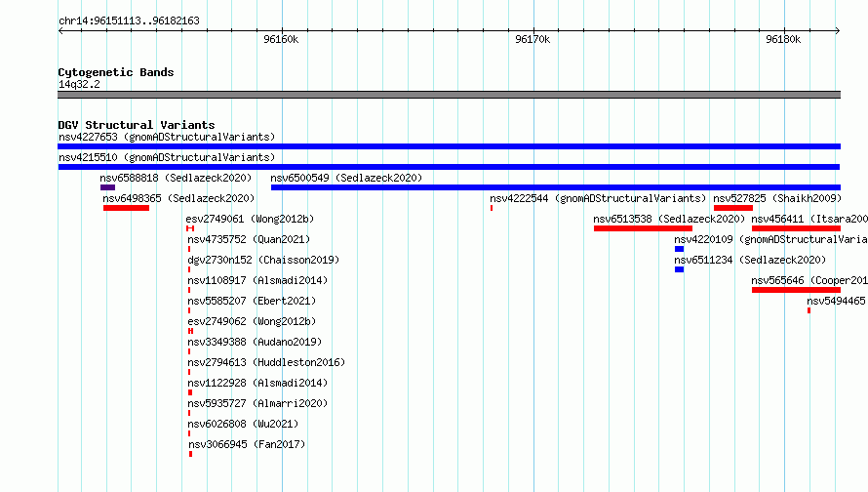This screenshot has height=492, width=868.
Task: Click the DGV Structural Variants track title
Action: pyautogui.click(x=137, y=125)
